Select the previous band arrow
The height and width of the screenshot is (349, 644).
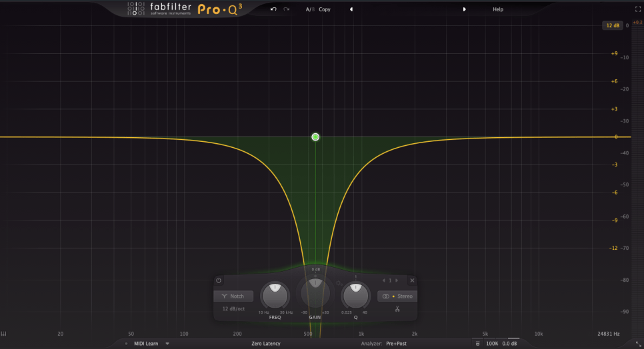[x=384, y=280]
